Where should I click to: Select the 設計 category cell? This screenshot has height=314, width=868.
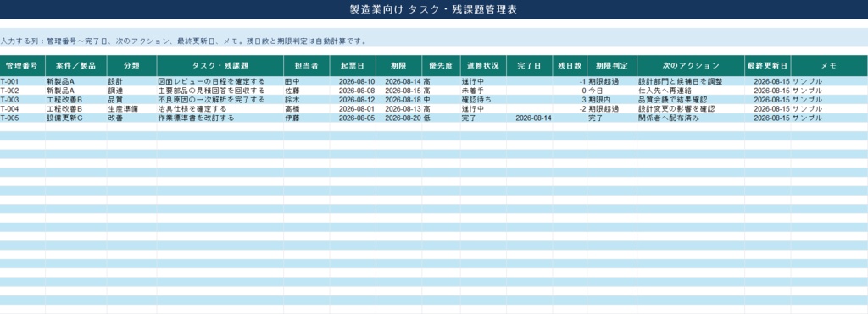(131, 81)
